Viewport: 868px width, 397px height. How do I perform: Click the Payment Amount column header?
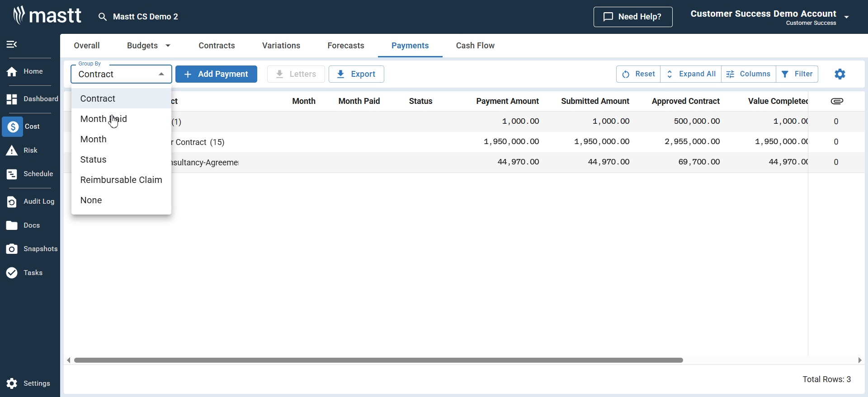(x=507, y=101)
